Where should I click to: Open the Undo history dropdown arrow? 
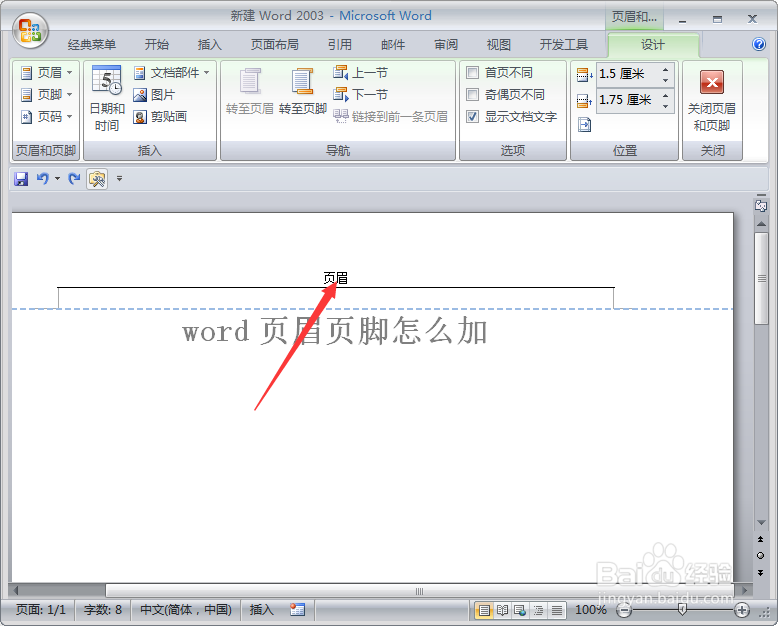pos(58,179)
